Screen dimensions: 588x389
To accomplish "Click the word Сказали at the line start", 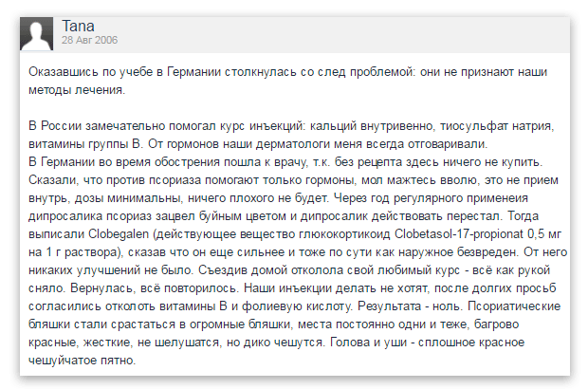I will pyautogui.click(x=54, y=180).
